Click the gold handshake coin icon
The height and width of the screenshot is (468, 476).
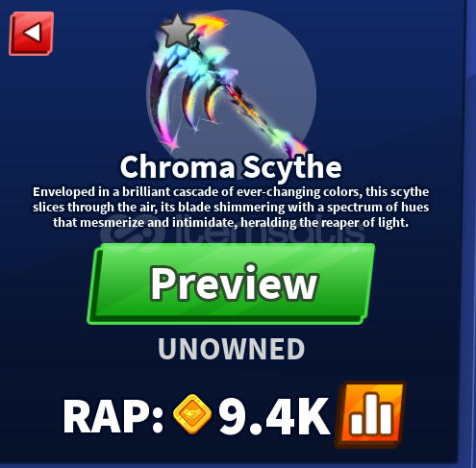(192, 414)
